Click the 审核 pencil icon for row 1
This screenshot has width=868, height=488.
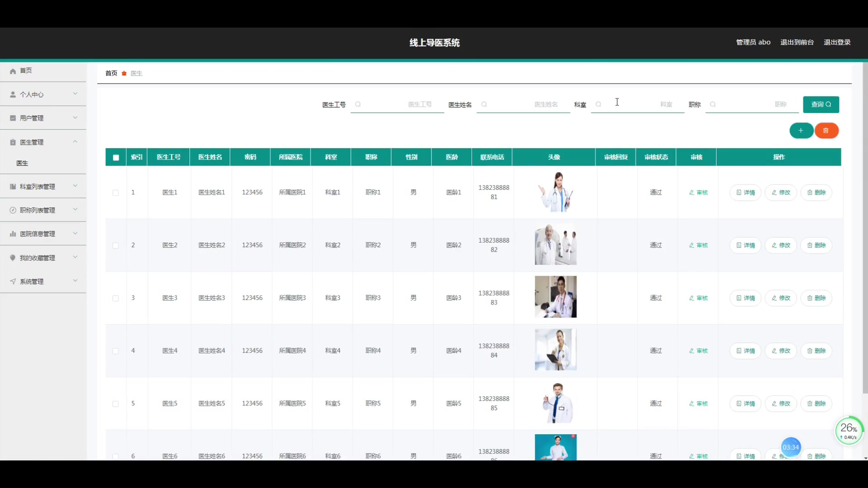point(691,192)
